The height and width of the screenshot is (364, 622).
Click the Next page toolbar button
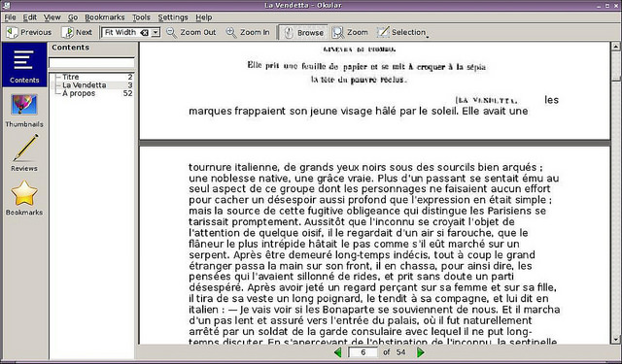point(77,32)
